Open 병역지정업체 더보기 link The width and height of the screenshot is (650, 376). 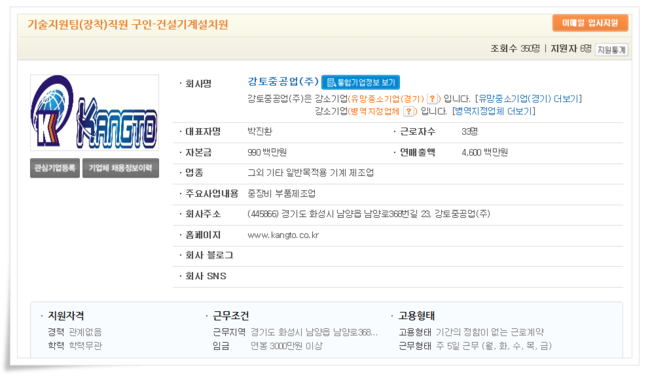[x=493, y=111]
